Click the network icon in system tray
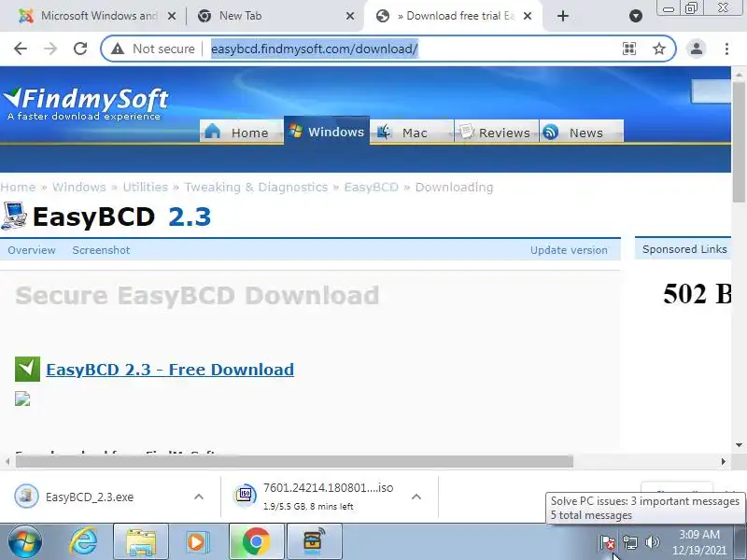This screenshot has width=747, height=560. pyautogui.click(x=629, y=542)
